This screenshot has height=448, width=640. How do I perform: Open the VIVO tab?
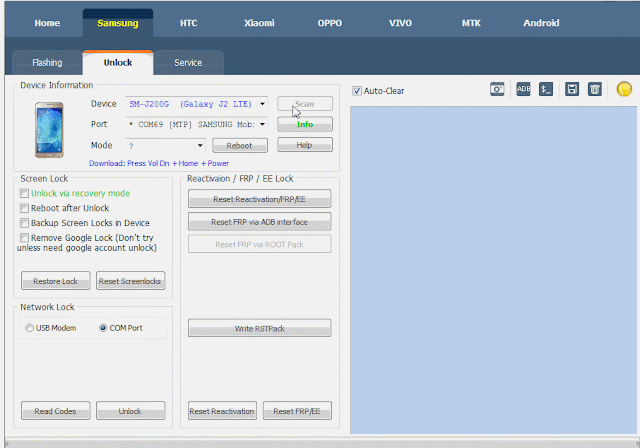pos(400,23)
